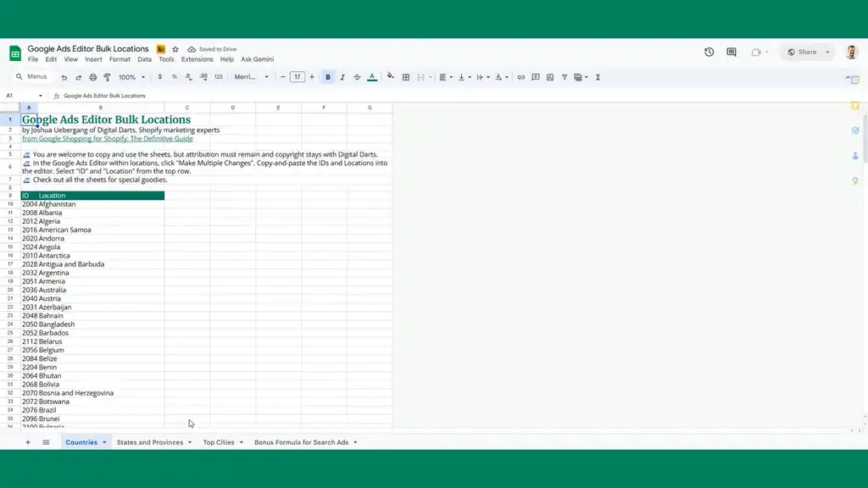Screen dimensions: 868x488
Task: Open the Insert link tool
Action: tap(520, 77)
